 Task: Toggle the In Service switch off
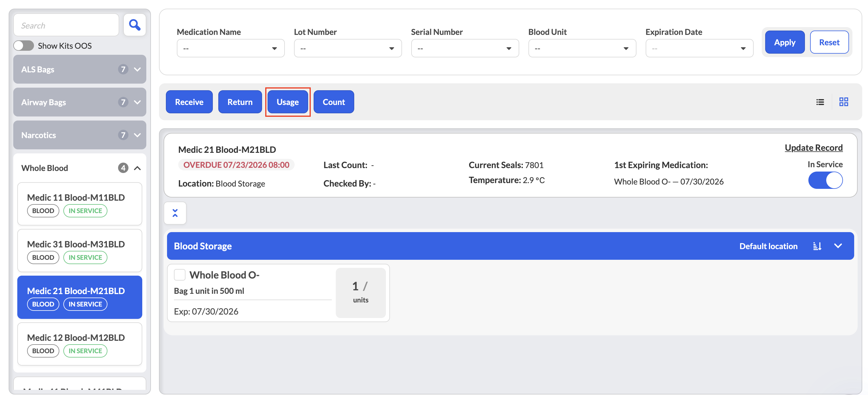point(825,180)
